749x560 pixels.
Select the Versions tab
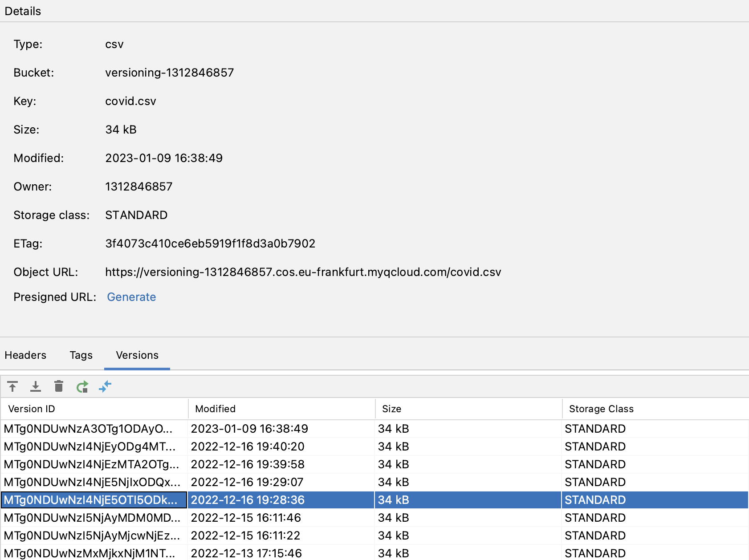137,355
